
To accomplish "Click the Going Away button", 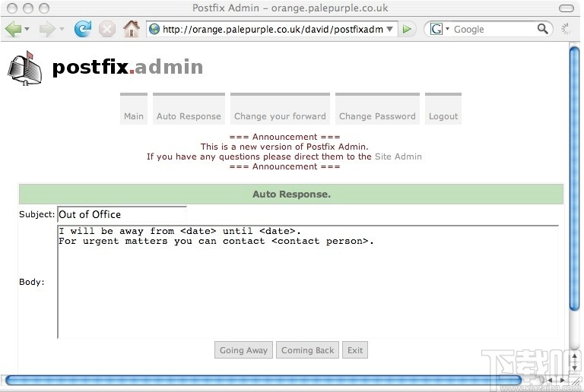I will pos(243,350).
